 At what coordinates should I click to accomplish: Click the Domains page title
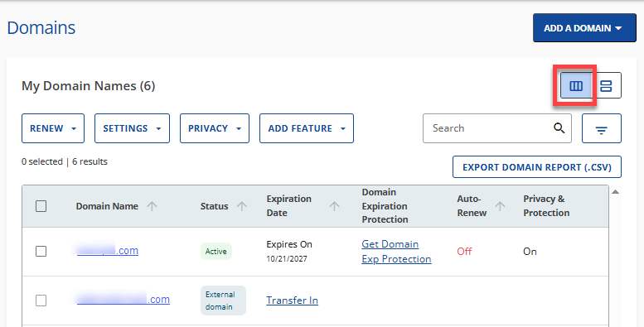click(41, 28)
